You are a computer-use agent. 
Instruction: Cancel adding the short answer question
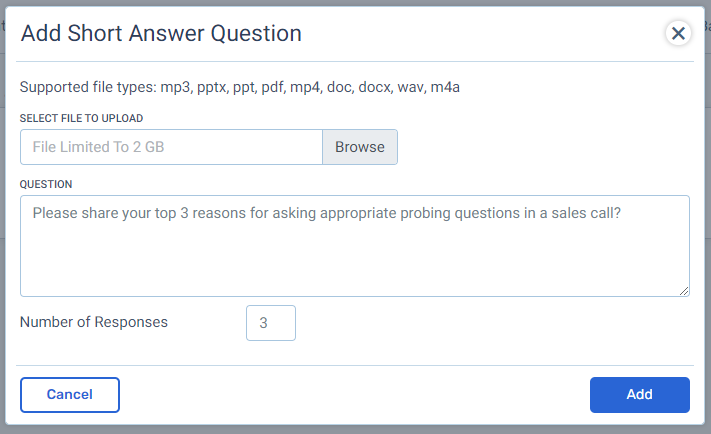point(70,395)
